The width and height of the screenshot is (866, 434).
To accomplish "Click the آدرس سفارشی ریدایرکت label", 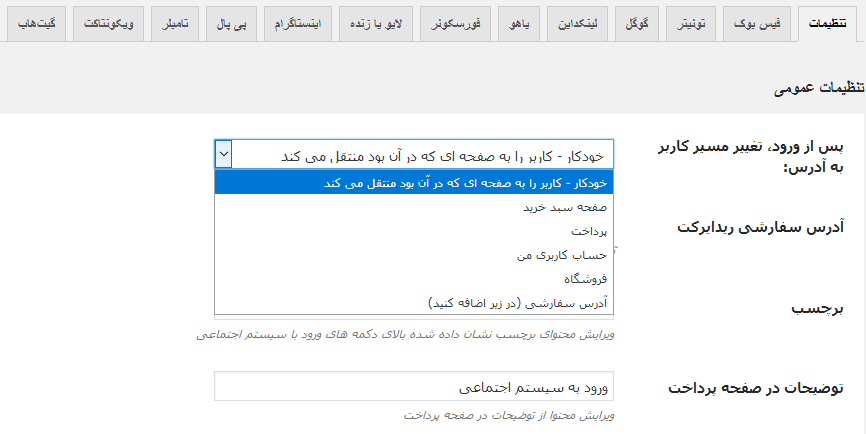I will tap(761, 227).
